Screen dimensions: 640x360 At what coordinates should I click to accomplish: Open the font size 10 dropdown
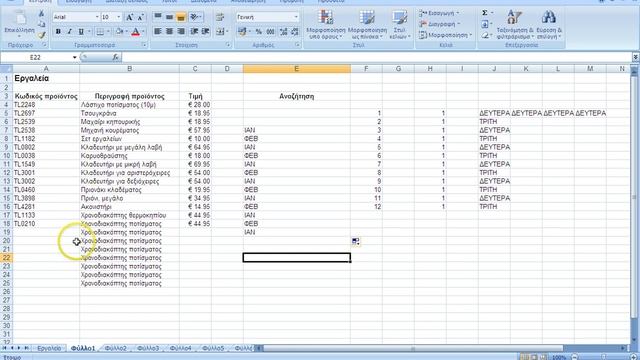119,17
